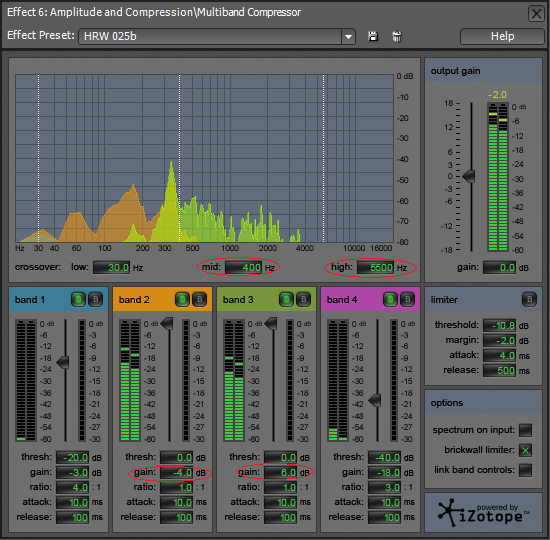550x540 pixels.
Task: Click the low crossover line in spectrum
Action: click(39, 158)
